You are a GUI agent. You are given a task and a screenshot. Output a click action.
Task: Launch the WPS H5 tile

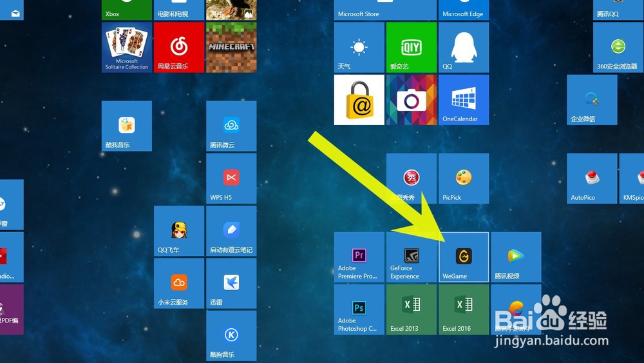pos(231,179)
